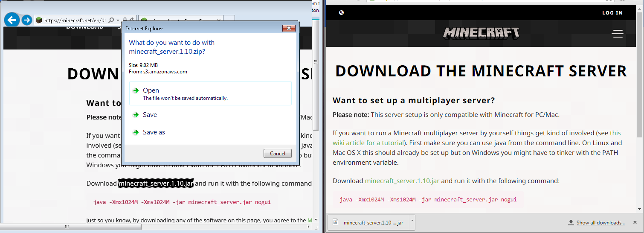Viewport: 644px width, 233px height.
Task: Click the IE address bar search magnifier
Action: (x=111, y=20)
